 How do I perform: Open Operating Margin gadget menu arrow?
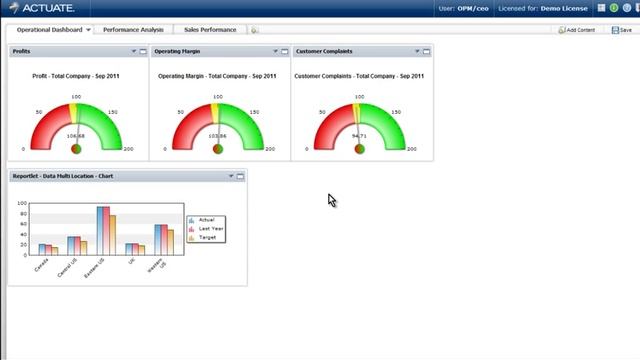pyautogui.click(x=275, y=51)
